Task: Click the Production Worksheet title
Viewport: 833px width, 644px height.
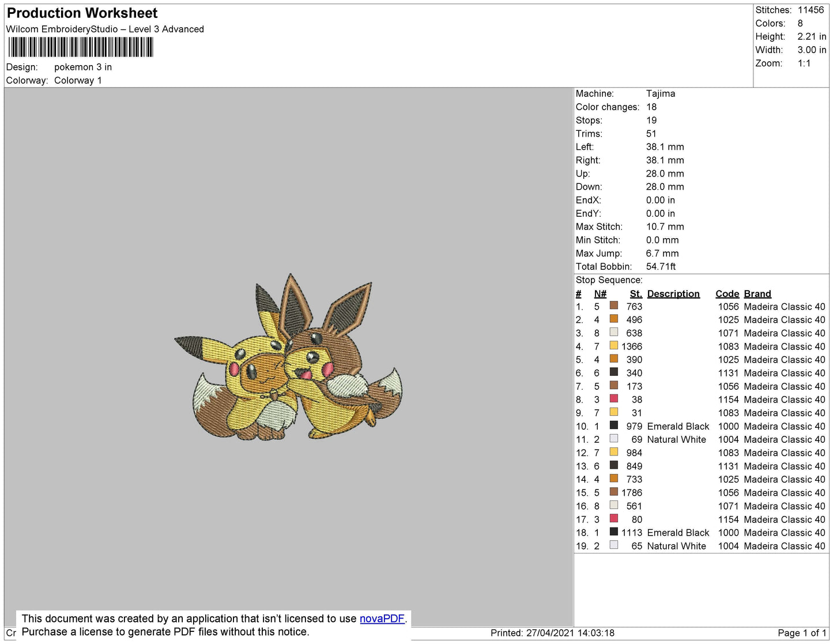Action: (82, 13)
